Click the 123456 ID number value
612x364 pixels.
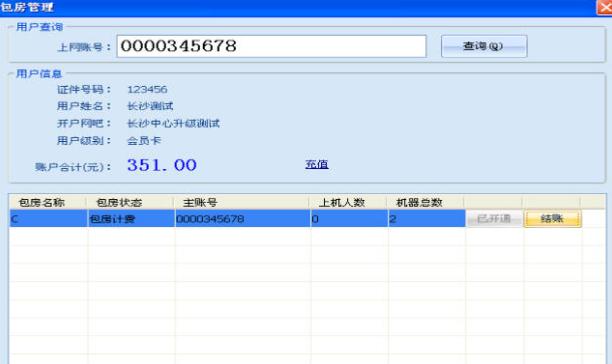147,89
